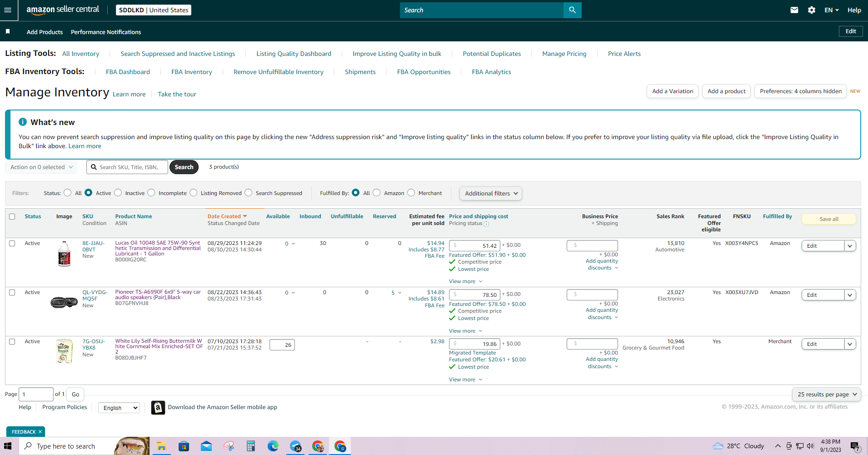
Task: Click the Save all button
Action: (829, 219)
